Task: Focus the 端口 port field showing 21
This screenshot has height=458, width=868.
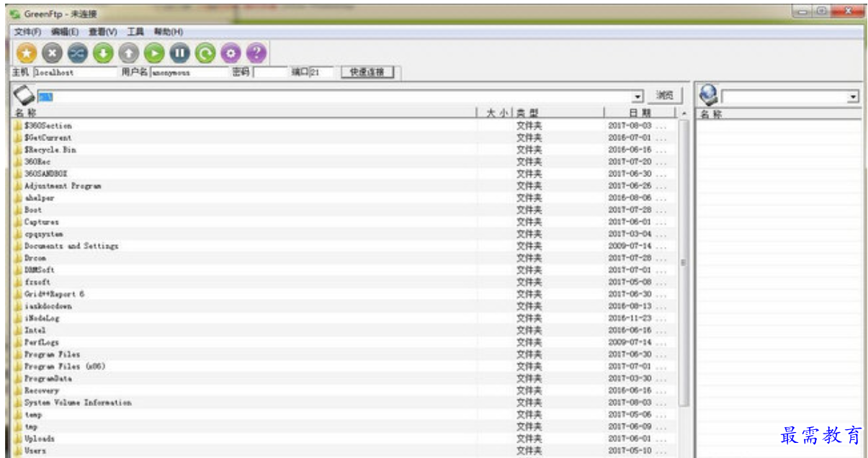Action: pos(321,72)
